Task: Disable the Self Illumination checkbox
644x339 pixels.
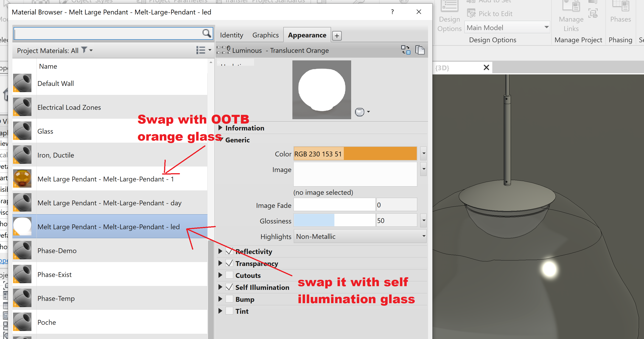Action: tap(229, 287)
